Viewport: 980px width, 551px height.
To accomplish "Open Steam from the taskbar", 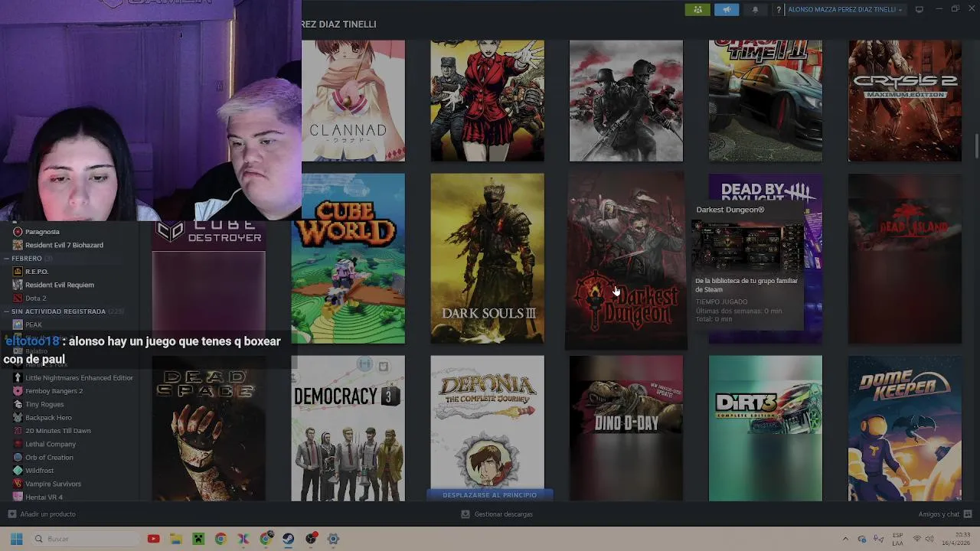I will pyautogui.click(x=288, y=539).
